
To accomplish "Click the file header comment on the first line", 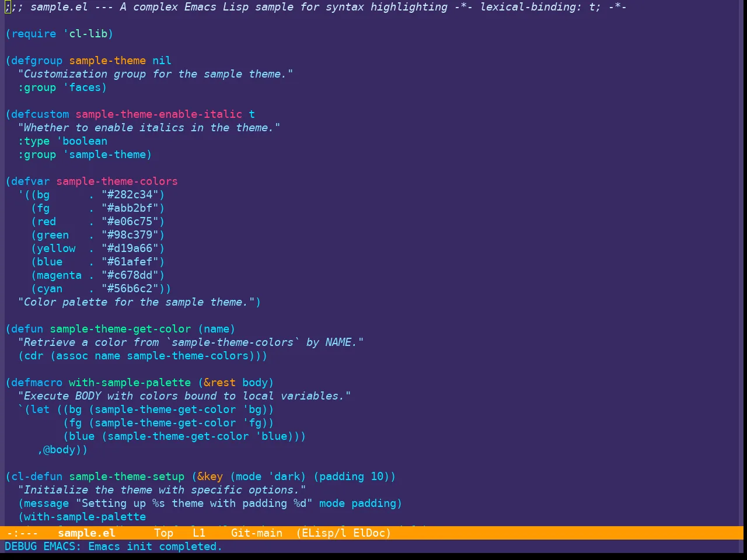I will click(x=316, y=7).
